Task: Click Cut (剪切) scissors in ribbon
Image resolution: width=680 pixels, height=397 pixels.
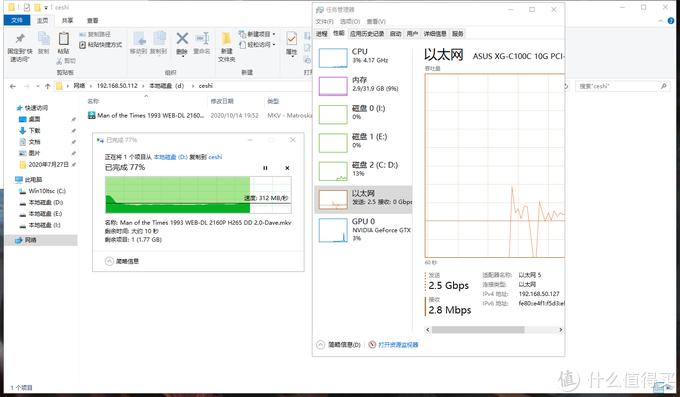Action: tap(65, 61)
